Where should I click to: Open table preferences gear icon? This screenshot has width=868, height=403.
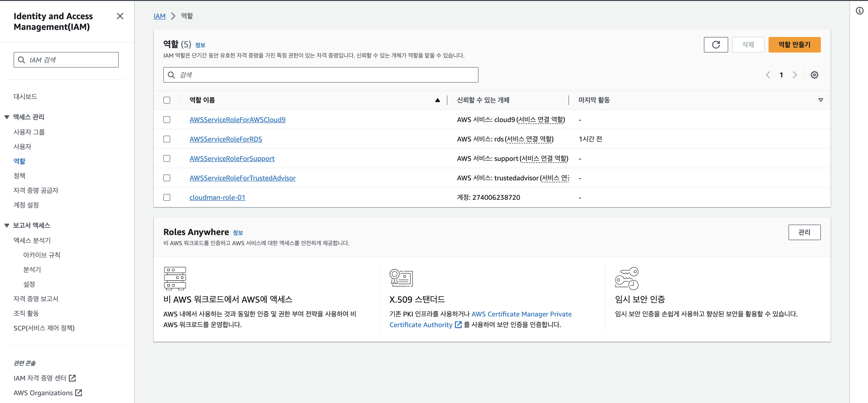coord(814,75)
